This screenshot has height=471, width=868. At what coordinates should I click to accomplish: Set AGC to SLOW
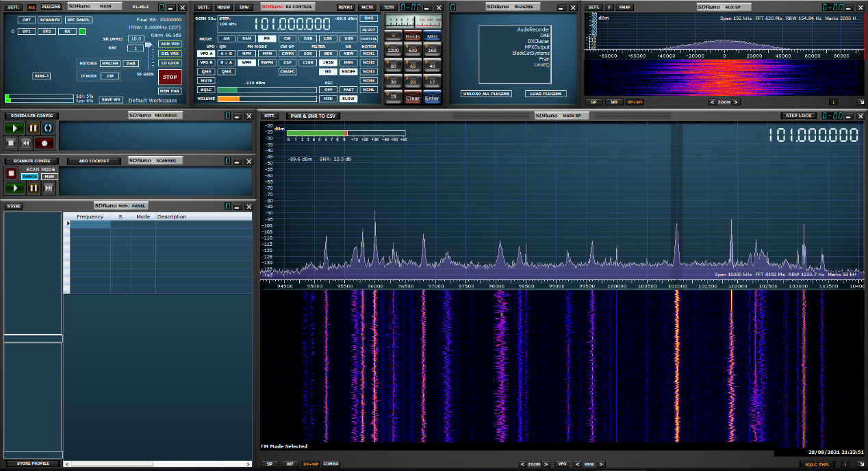tap(349, 99)
